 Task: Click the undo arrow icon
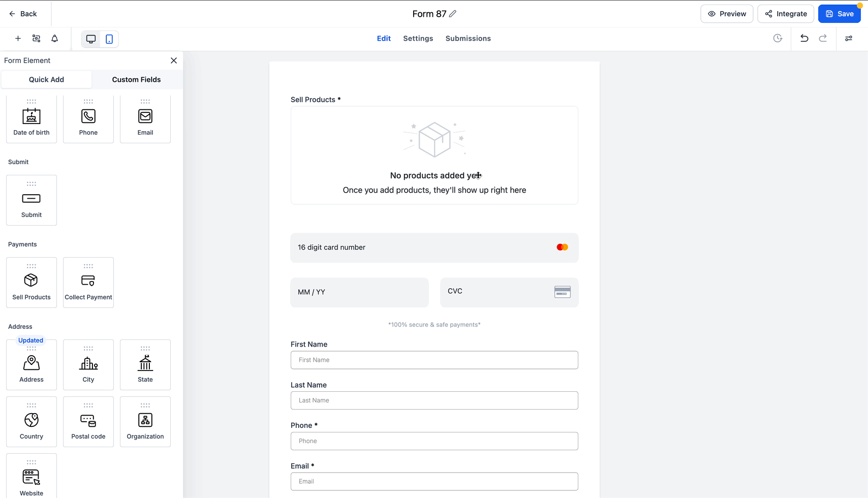(804, 39)
